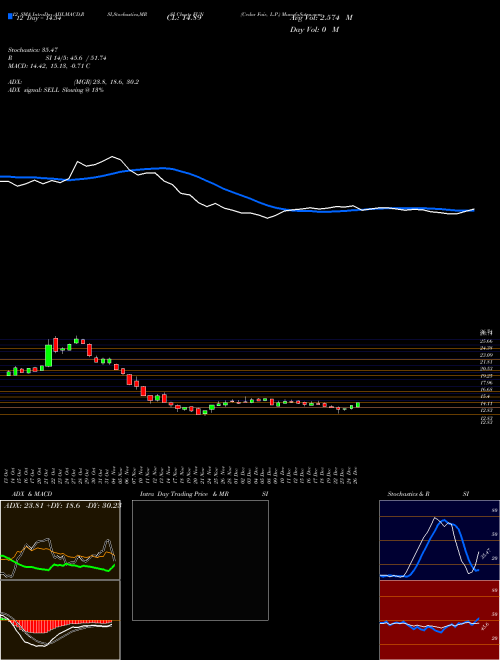This screenshot has height=660, width=500.
Task: Click the 25.66 price axis label
Action: tap(487, 341)
